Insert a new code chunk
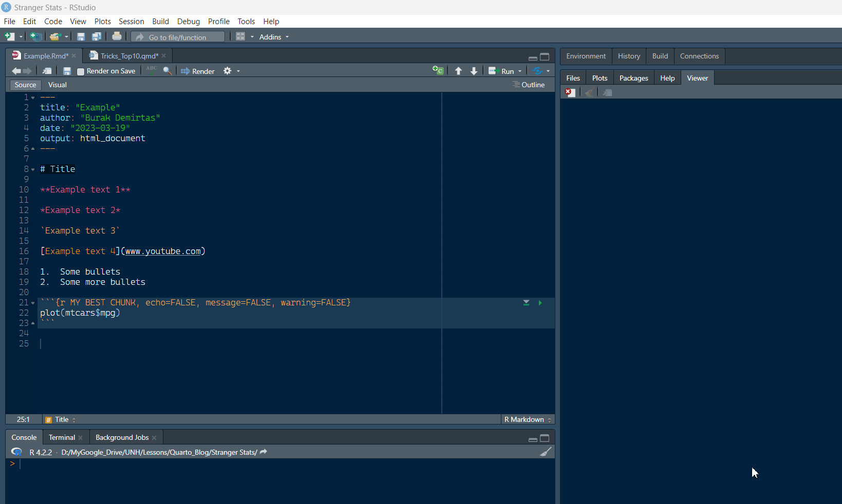Image resolution: width=842 pixels, height=504 pixels. pos(438,70)
